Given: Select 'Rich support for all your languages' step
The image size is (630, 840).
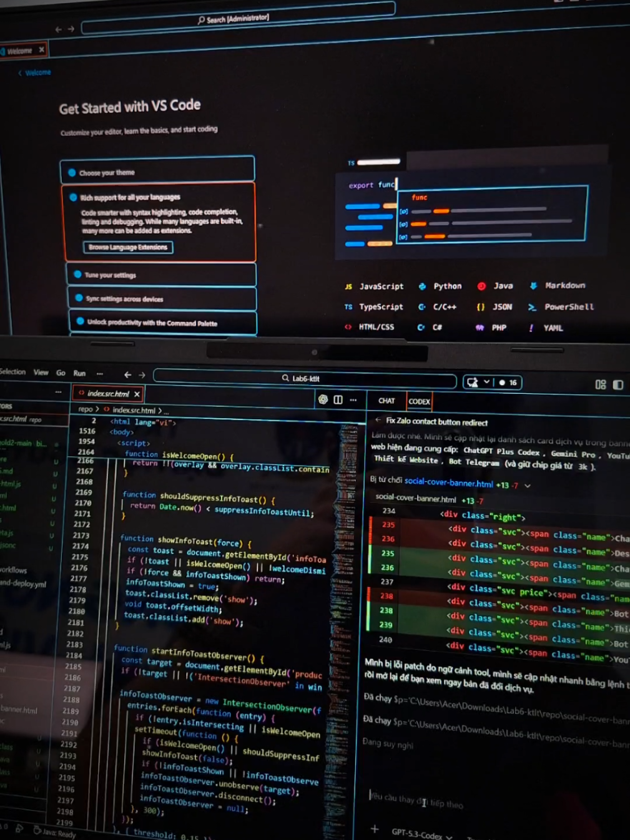Looking at the screenshot, I should point(160,222).
